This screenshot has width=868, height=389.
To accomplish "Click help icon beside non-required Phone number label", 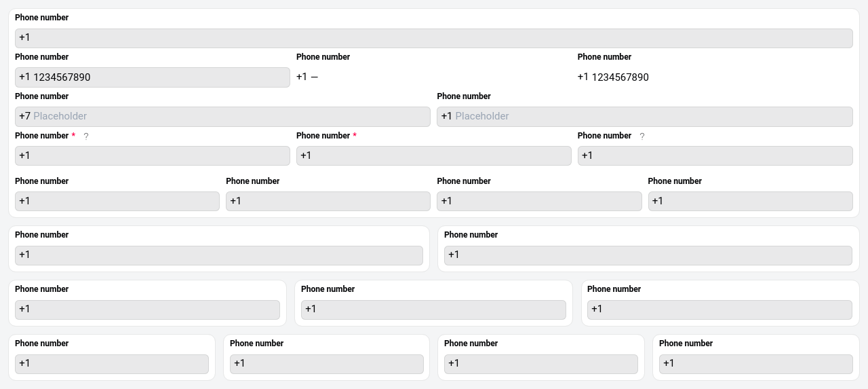I will click(642, 136).
